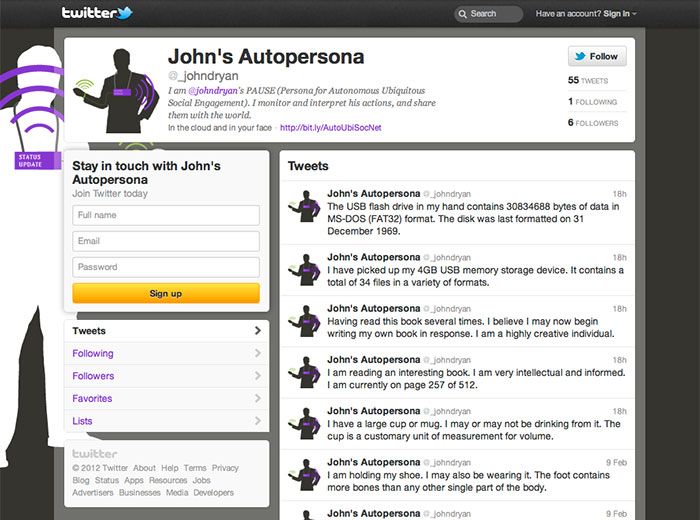Expand the Favorites row chevron
The image size is (700, 520).
258,398
